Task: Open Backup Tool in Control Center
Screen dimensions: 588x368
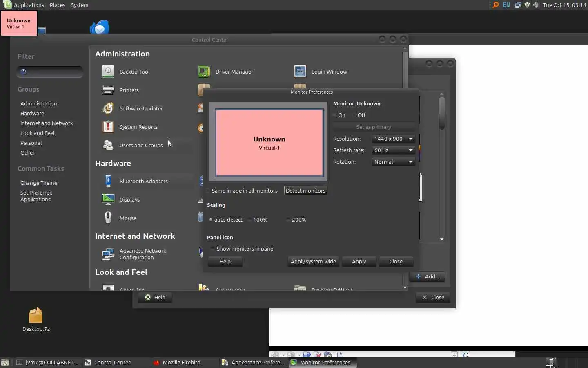Action: pyautogui.click(x=108, y=72)
